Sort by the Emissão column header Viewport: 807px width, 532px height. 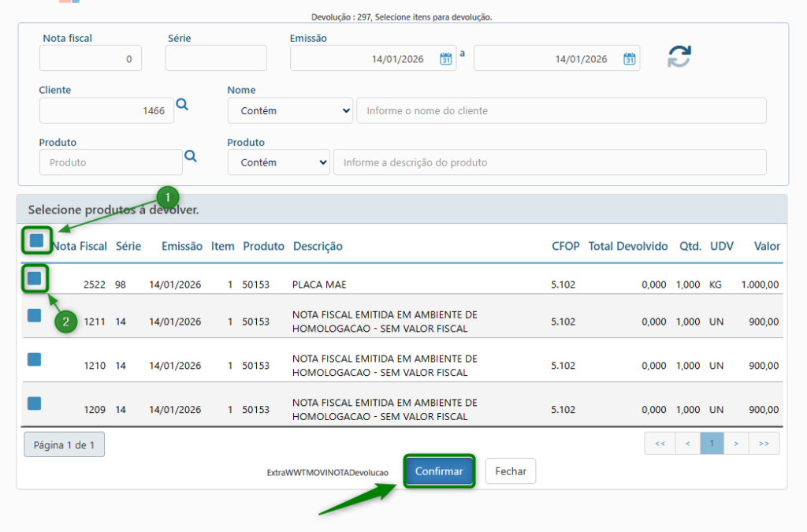182,246
